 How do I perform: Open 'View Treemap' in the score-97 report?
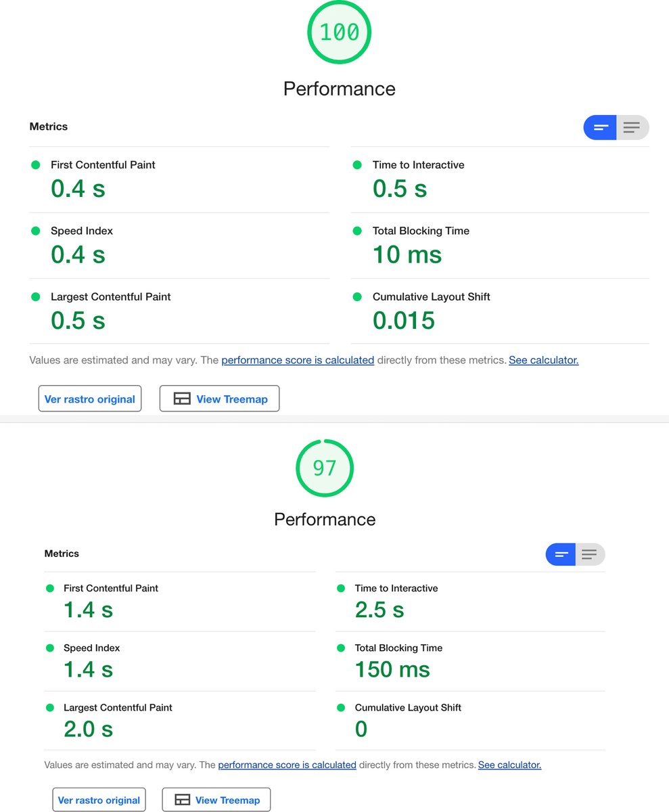[x=216, y=800]
